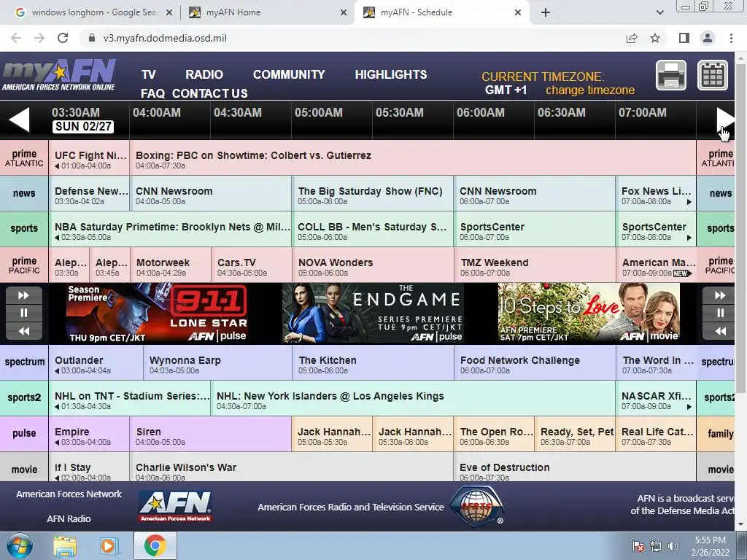Open Chrome three-dot menu
The height and width of the screenshot is (560, 747).
[x=731, y=38]
